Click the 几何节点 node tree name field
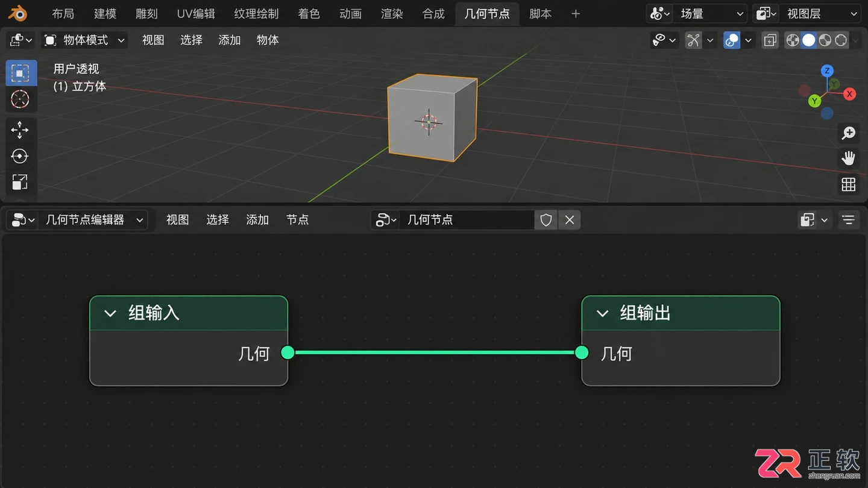Screen dimensions: 868x488 pos(467,220)
